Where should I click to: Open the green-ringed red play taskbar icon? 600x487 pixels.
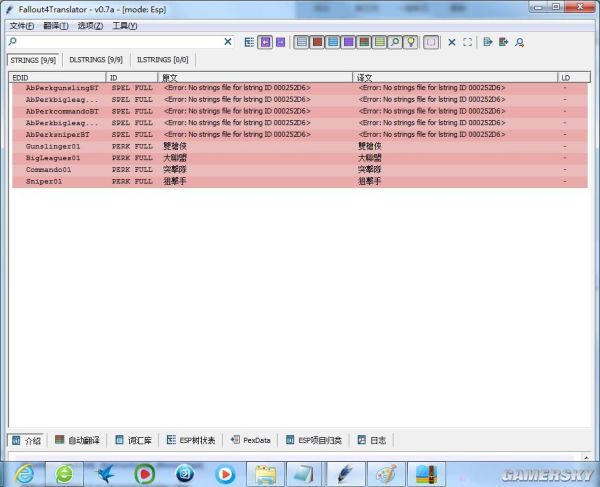tap(145, 474)
